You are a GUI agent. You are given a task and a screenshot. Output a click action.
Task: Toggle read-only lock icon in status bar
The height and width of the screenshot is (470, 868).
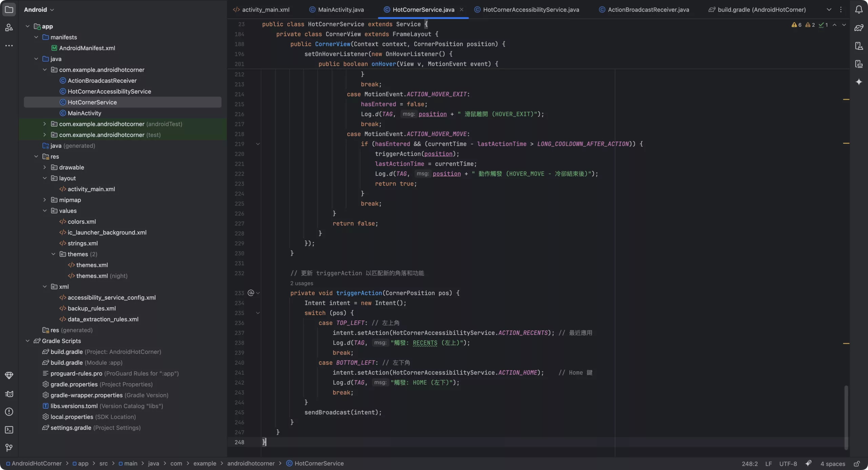857,464
